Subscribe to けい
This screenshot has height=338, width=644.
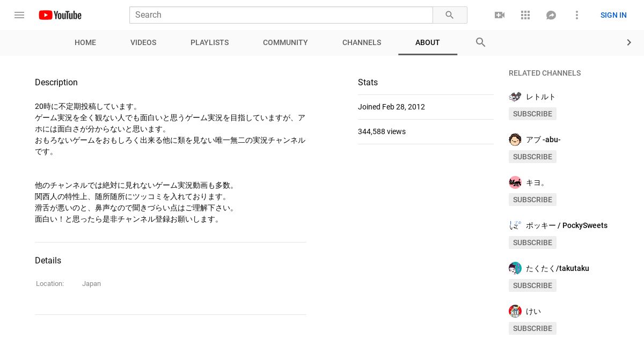(532, 328)
